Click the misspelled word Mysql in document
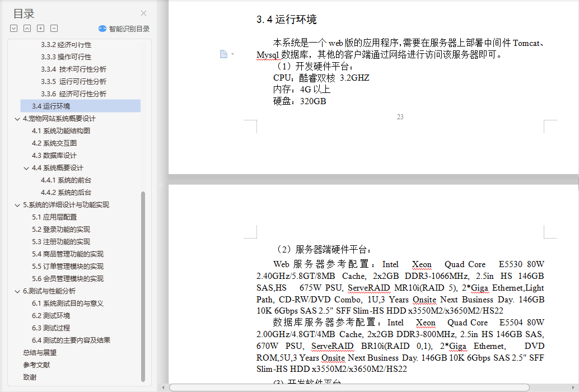This screenshot has height=392, width=579. (268, 55)
